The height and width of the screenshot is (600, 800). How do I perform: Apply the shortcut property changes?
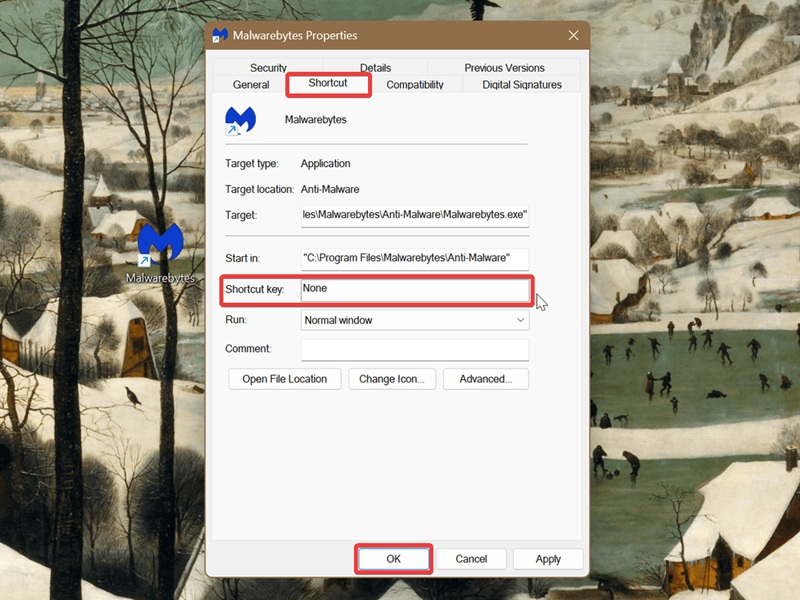548,559
